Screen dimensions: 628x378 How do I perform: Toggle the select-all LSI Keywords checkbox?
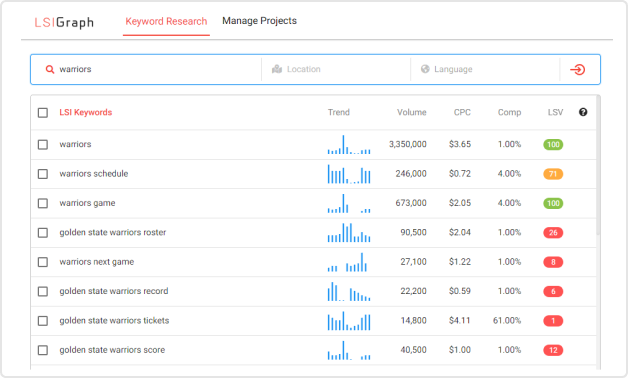pyautogui.click(x=43, y=113)
